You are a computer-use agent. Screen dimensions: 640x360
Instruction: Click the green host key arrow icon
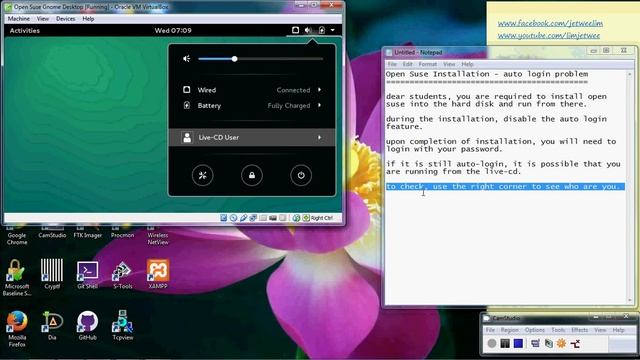point(306,218)
